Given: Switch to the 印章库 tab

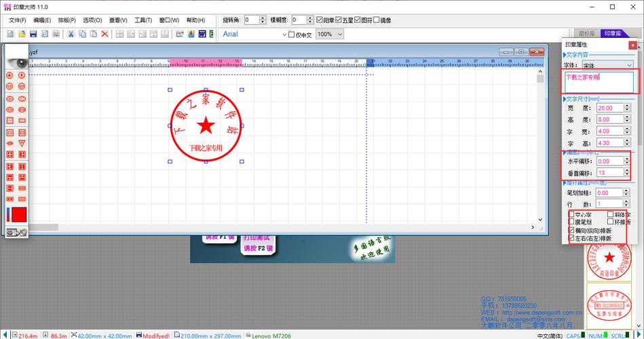Looking at the screenshot, I should pyautogui.click(x=612, y=33).
